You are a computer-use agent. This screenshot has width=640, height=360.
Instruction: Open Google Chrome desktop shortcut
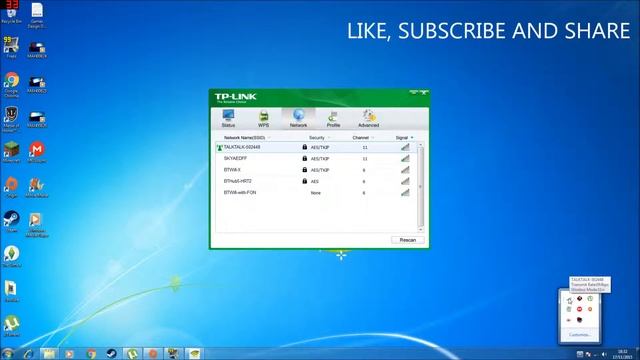click(11, 84)
